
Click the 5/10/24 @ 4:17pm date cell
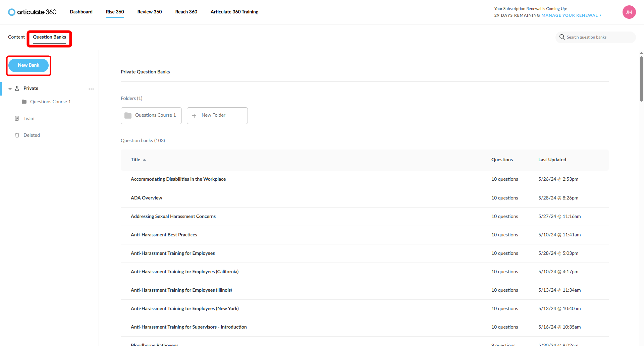point(558,272)
